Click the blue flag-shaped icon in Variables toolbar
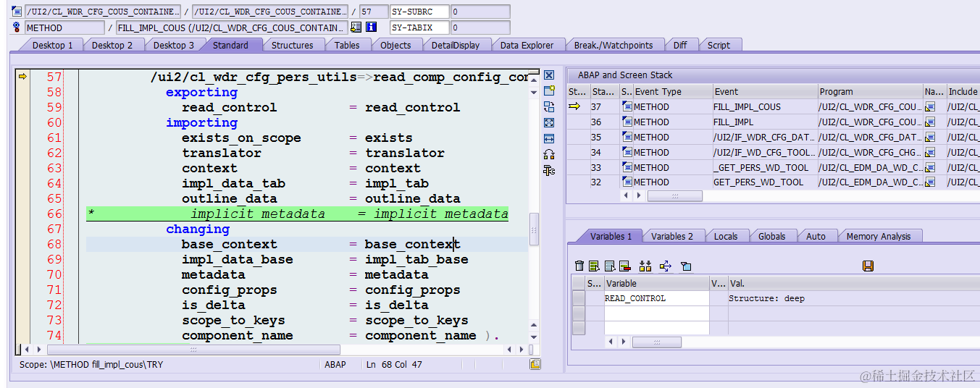Image resolution: width=980 pixels, height=388 pixels. pyautogui.click(x=686, y=266)
